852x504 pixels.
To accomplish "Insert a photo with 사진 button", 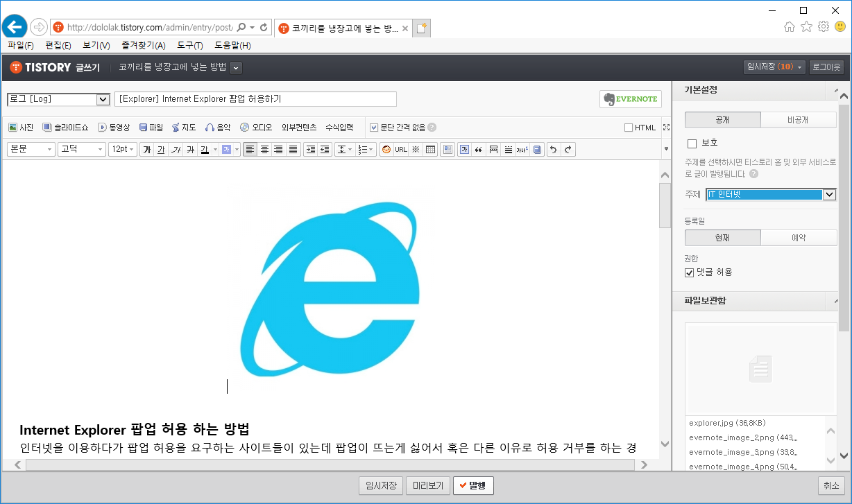I will [x=21, y=128].
